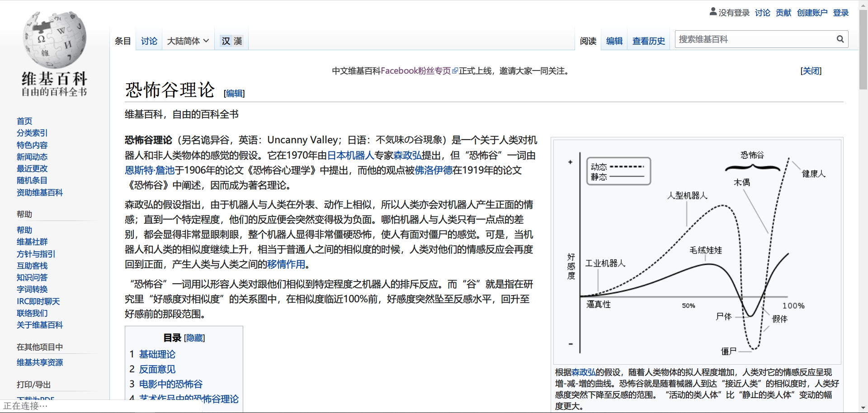The width and height of the screenshot is (868, 413).
Task: Click the vertical scrollbar thumb
Action: 863,50
